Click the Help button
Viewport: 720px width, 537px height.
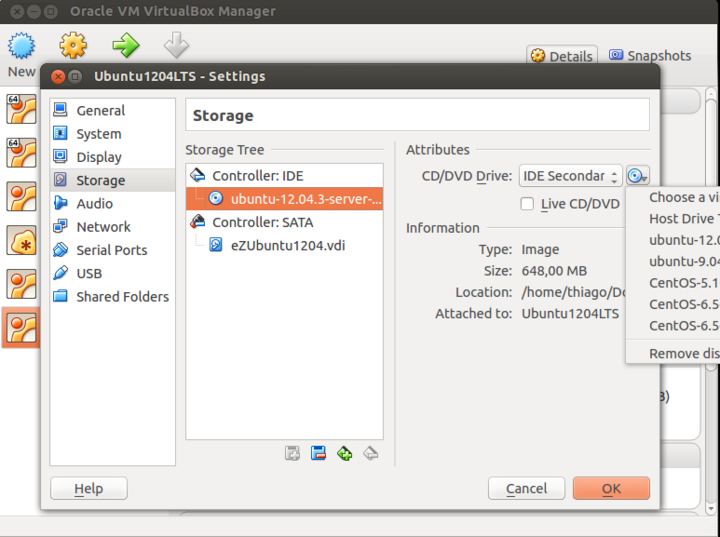(x=89, y=488)
